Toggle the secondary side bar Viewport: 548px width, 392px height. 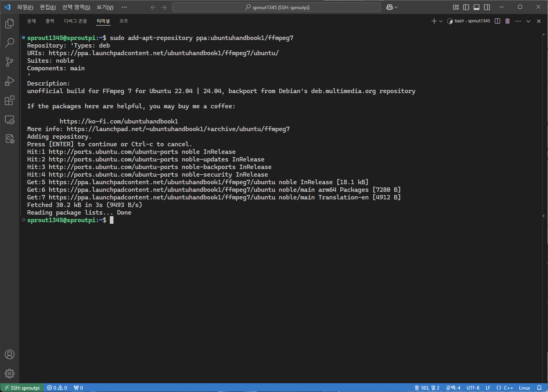[487, 7]
